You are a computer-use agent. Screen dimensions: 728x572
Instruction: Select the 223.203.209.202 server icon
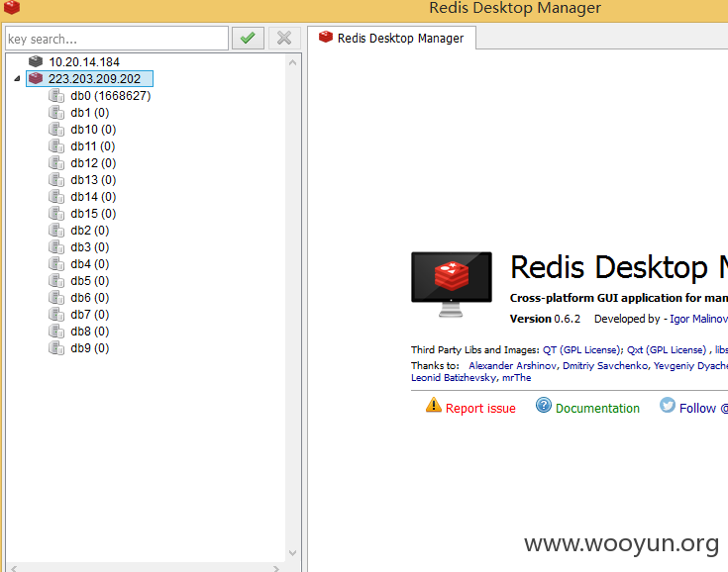(36, 78)
